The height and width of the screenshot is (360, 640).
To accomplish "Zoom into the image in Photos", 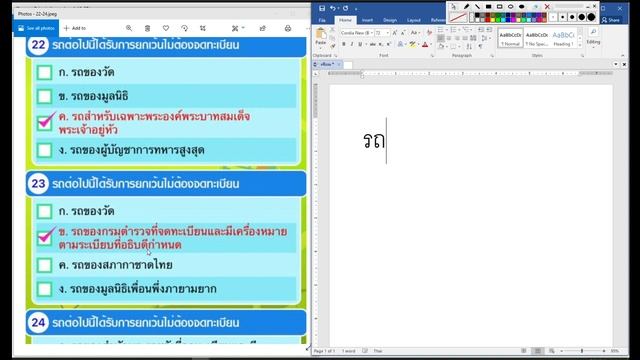I will pyautogui.click(x=129, y=28).
